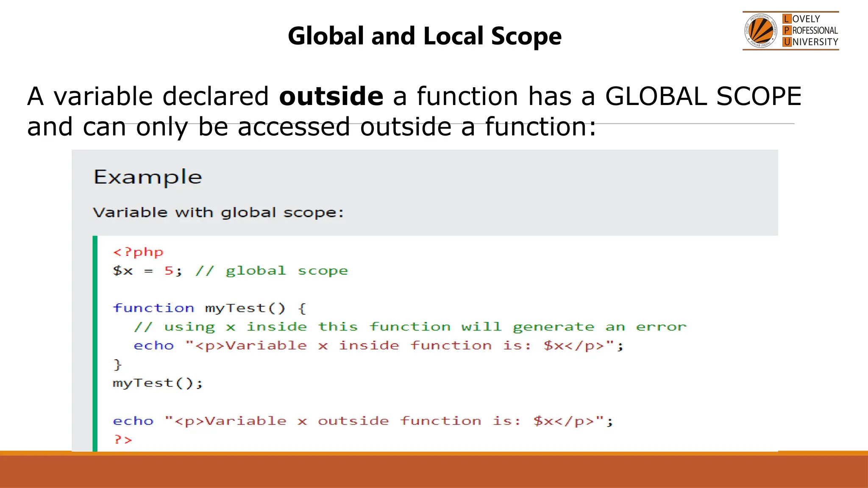Click the echo line with "inside function"

pyautogui.click(x=379, y=346)
